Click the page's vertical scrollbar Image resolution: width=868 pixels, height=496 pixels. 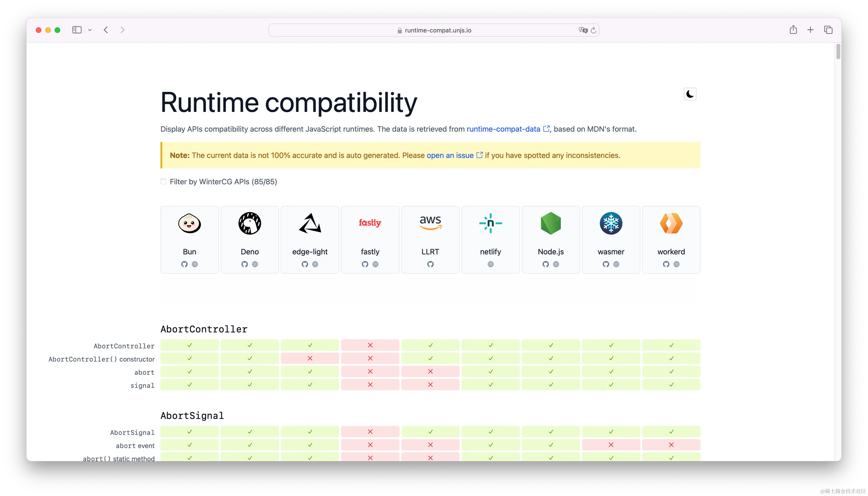pos(838,52)
